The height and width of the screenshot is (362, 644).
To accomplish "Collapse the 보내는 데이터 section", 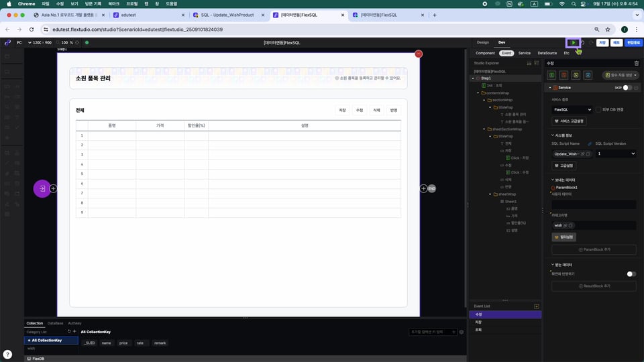I will [552, 180].
